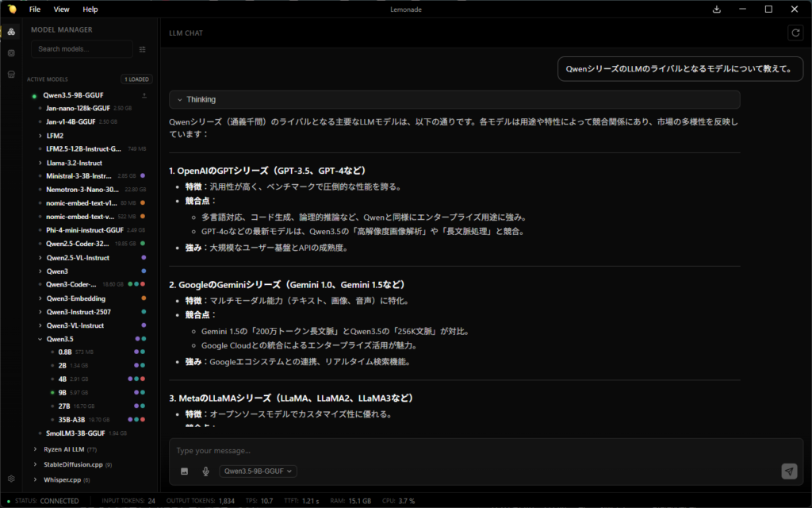Click the 1 LOADED badge button
Screen dimensions: 812x508
tap(136, 79)
